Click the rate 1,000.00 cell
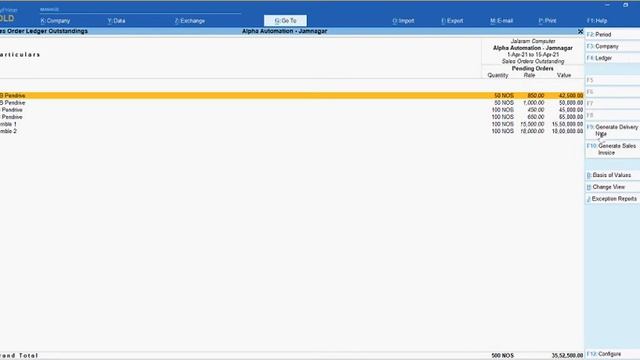Screen dimensions: 640x360 (x=533, y=103)
